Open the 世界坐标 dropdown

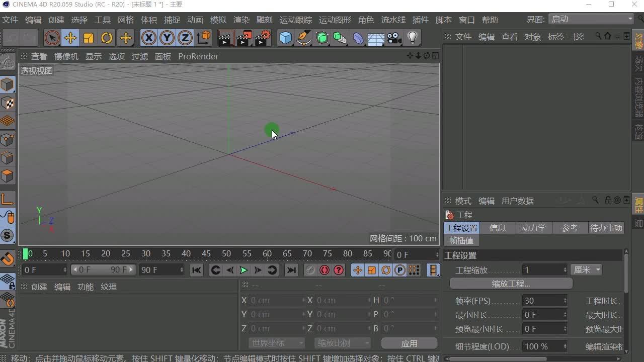pyautogui.click(x=277, y=343)
